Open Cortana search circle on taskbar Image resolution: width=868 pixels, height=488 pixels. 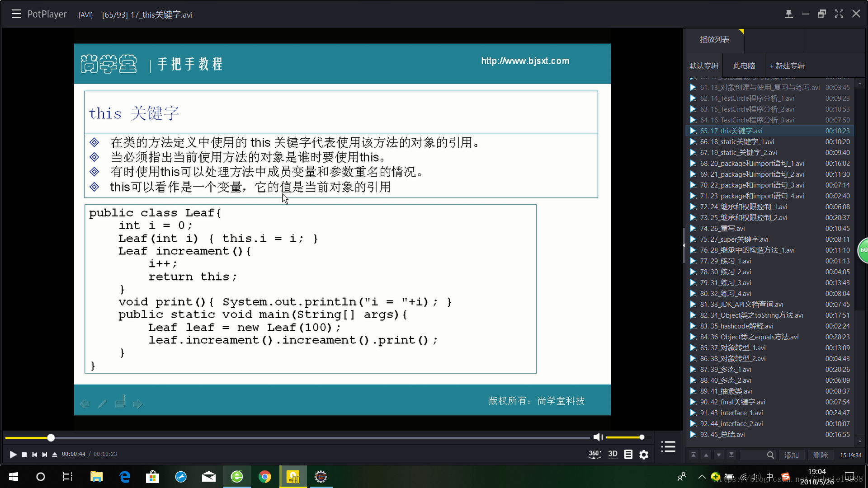point(41,477)
